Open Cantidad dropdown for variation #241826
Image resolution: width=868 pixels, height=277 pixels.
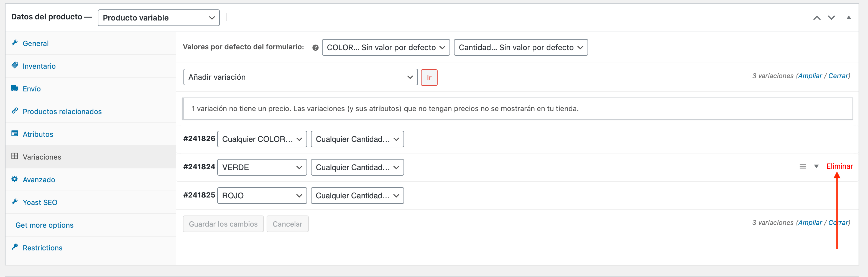(357, 139)
